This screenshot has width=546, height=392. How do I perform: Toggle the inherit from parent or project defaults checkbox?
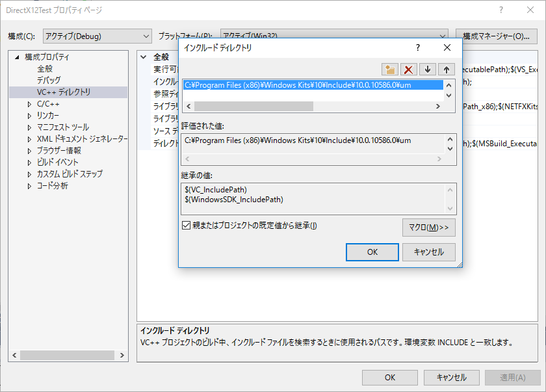coord(187,226)
